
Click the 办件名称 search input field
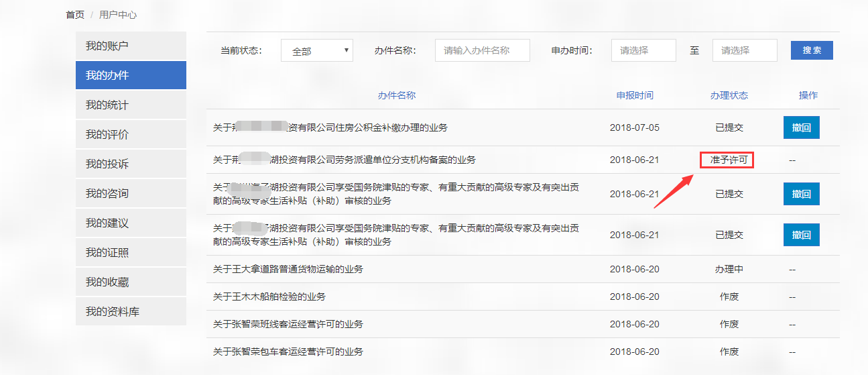pyautogui.click(x=482, y=50)
